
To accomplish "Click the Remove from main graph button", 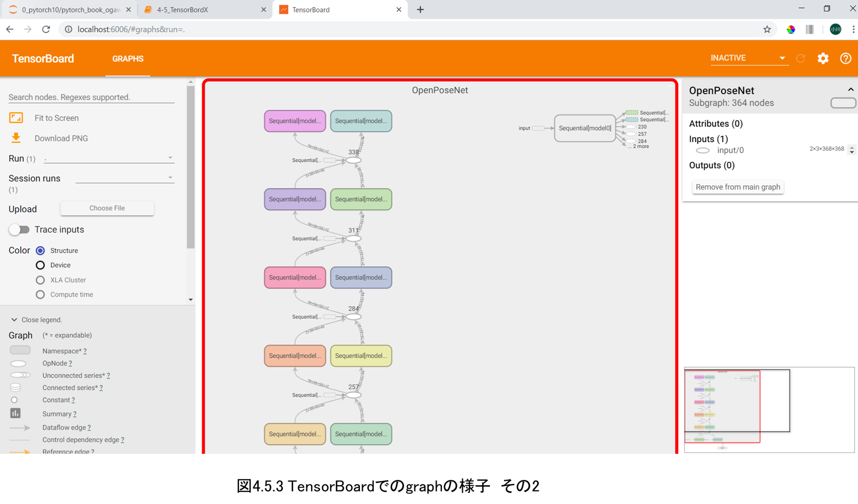I will click(x=737, y=187).
